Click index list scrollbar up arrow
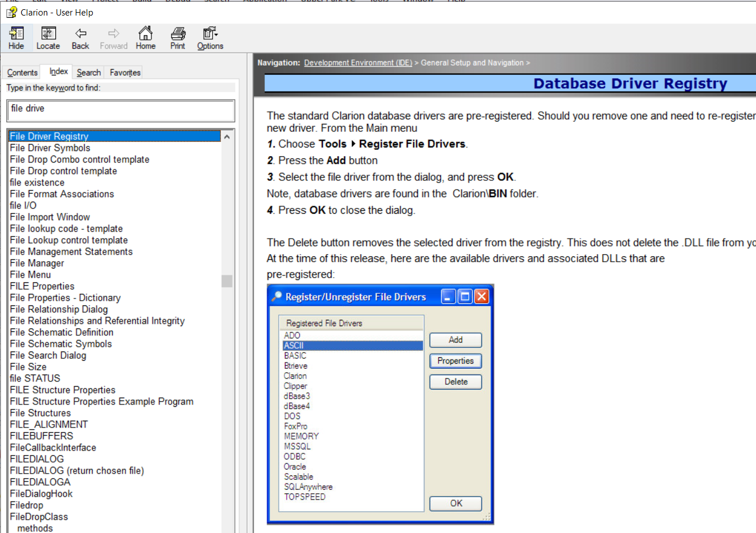This screenshot has height=533, width=756. point(227,137)
